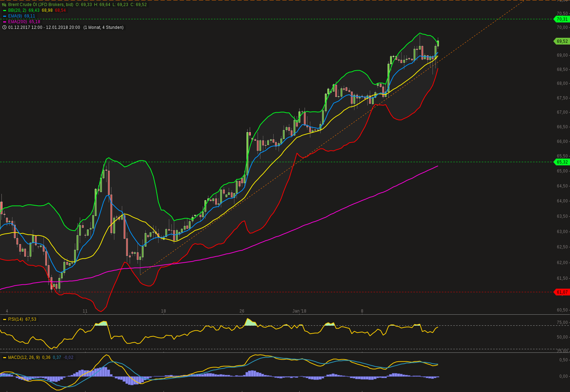Click the '62,00' price axis label
The height and width of the screenshot is (392, 570).
562,263
